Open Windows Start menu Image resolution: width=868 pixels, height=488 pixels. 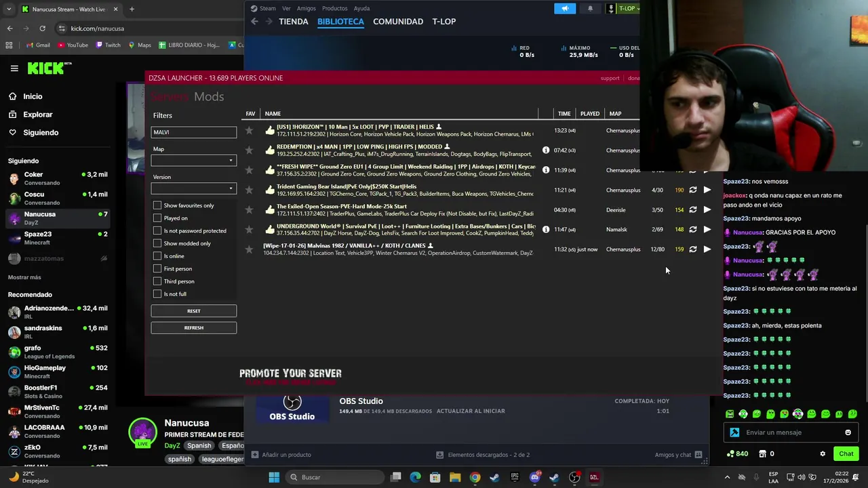[274, 477]
